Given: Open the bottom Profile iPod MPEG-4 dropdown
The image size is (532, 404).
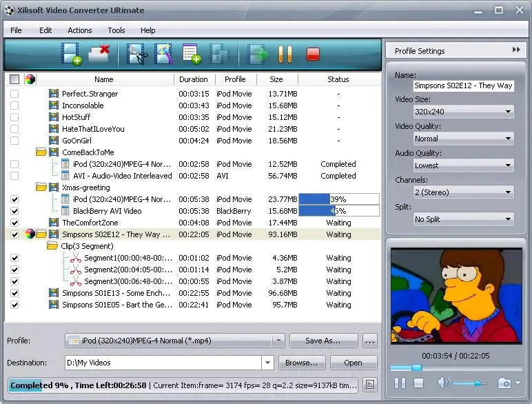Looking at the screenshot, I should coord(175,341).
